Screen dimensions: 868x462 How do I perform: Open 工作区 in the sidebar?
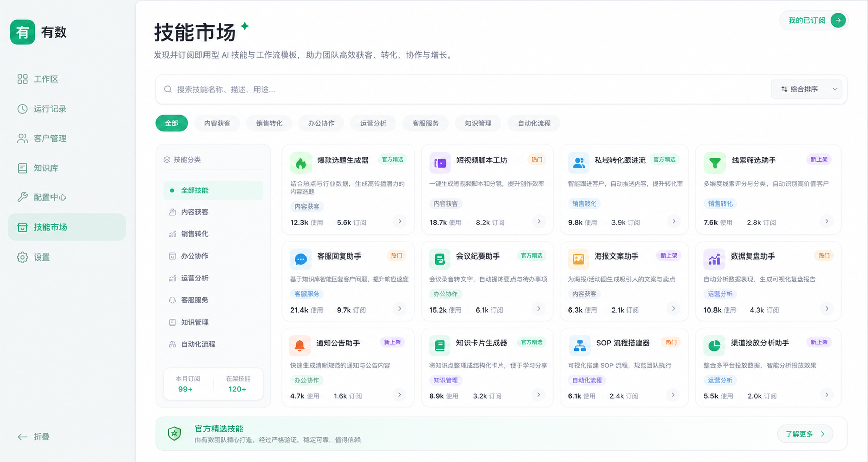coord(67,79)
